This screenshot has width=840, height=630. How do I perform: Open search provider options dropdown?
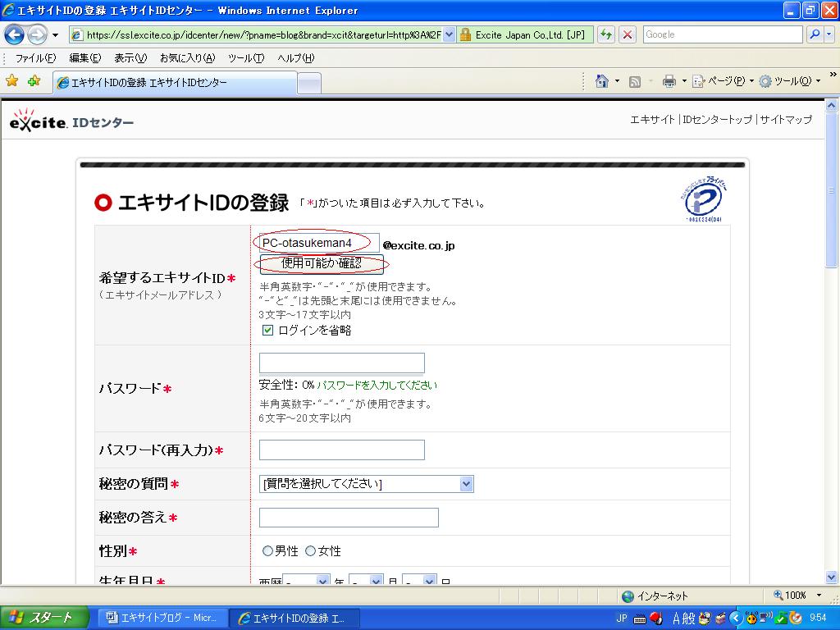pos(829,34)
